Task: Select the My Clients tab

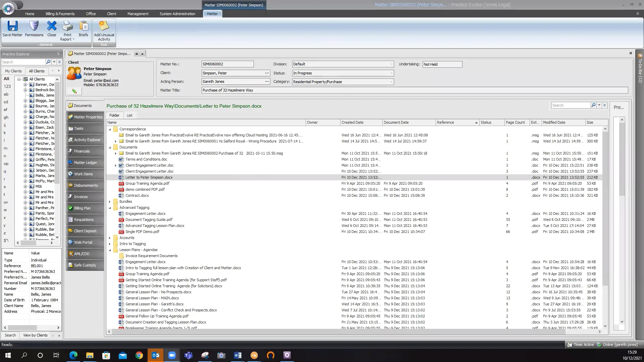Action: [13, 71]
